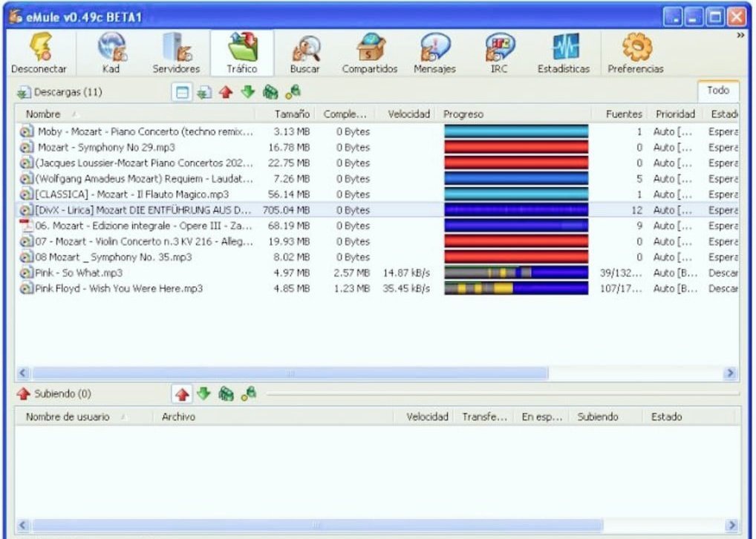Select 06. Mozart Edizione integrale row
Viewport: 756px width, 539px height.
[377, 226]
